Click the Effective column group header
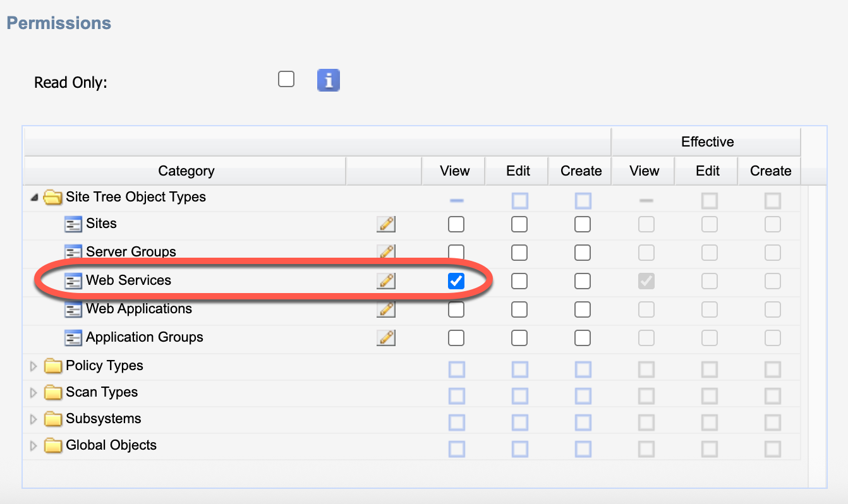The image size is (848, 504). (x=706, y=142)
